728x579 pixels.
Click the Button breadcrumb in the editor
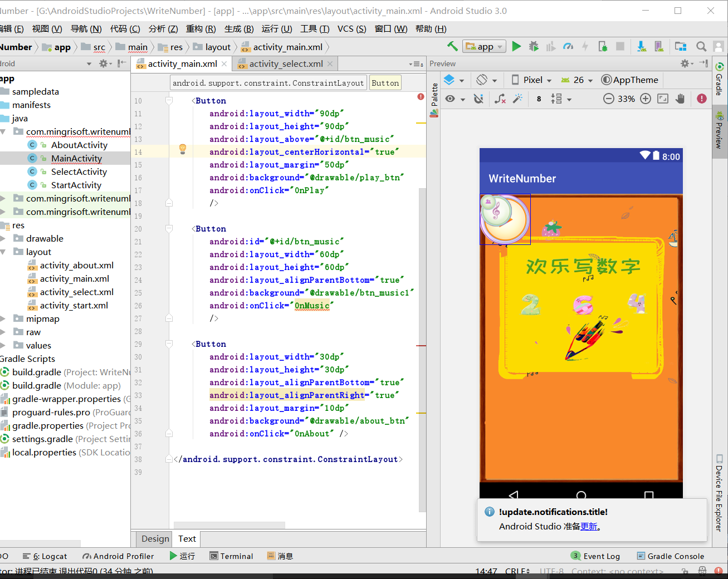click(x=385, y=83)
